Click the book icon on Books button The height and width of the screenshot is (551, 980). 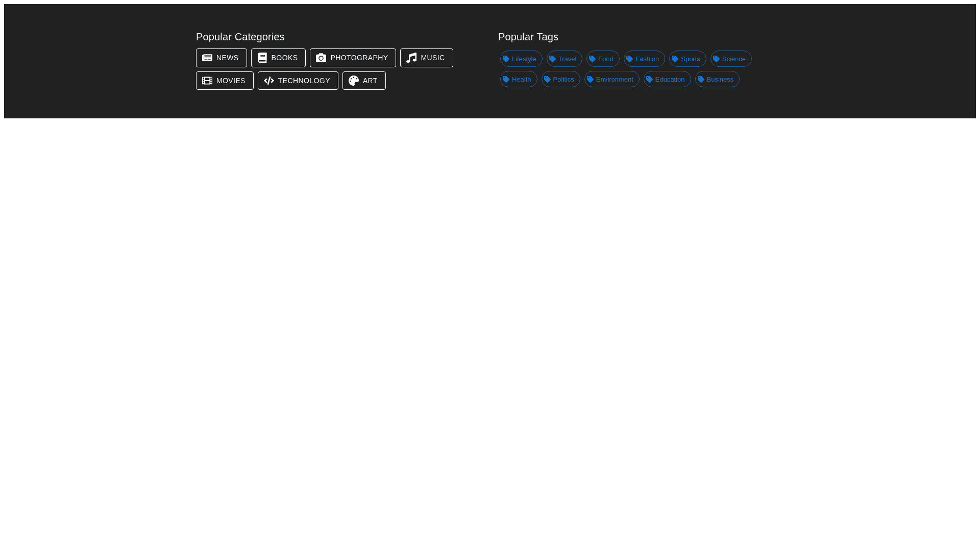[x=262, y=58]
